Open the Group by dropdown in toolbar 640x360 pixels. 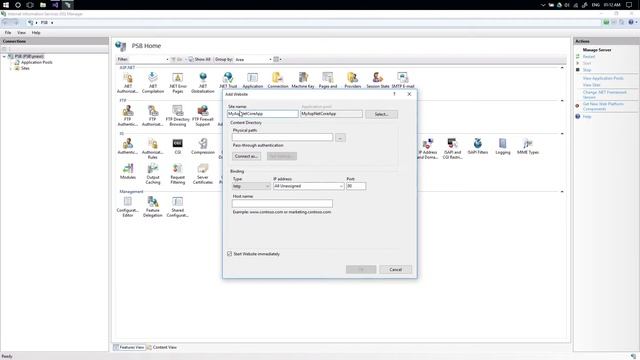(253, 60)
